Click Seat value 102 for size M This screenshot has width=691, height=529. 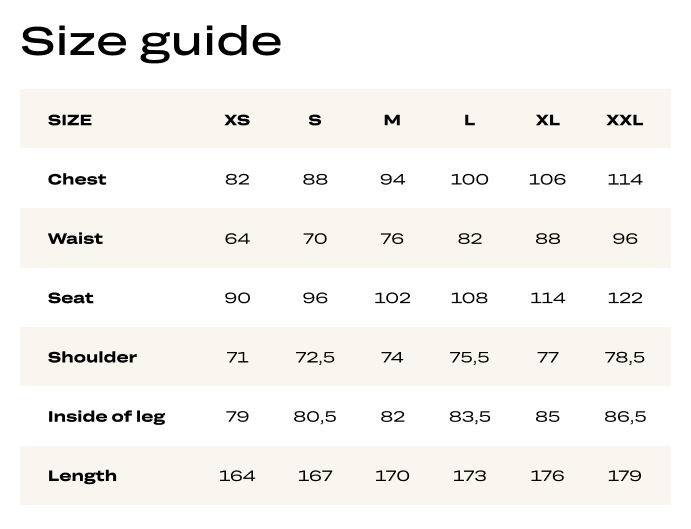pos(392,298)
